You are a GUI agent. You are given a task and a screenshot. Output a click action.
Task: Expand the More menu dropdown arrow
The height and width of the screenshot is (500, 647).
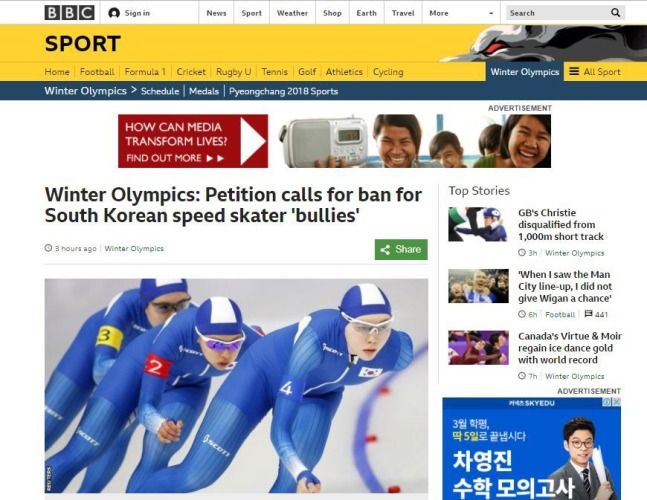click(491, 13)
